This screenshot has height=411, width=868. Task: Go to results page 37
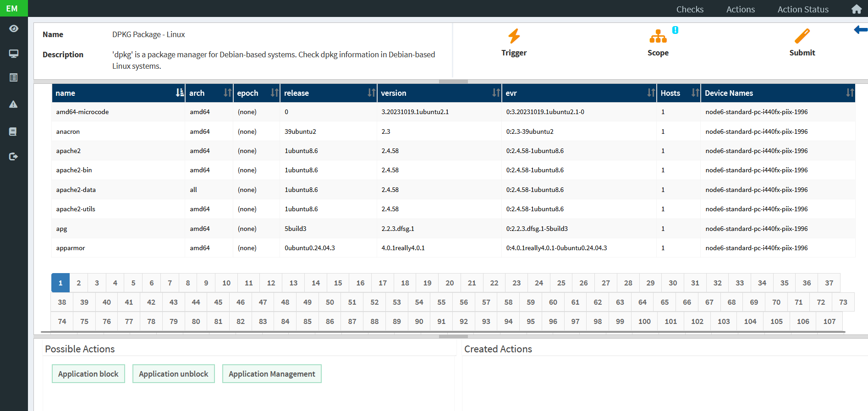click(x=829, y=283)
